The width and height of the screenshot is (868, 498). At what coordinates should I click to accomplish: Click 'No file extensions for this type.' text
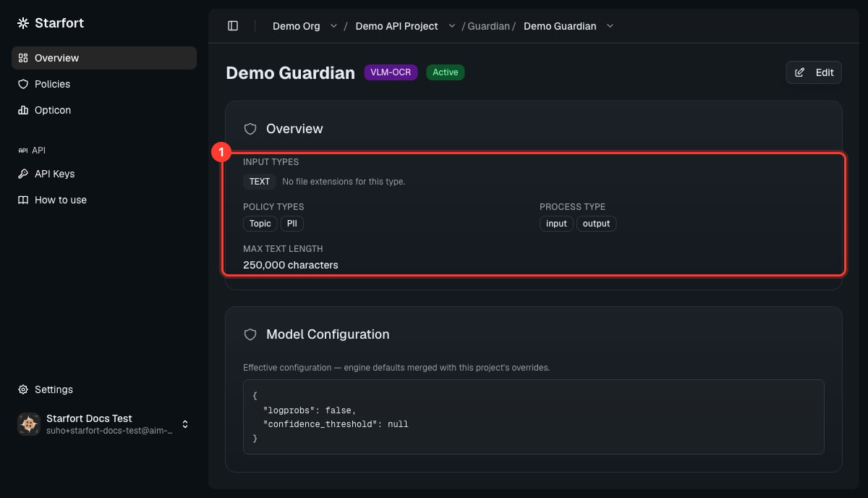coord(344,182)
